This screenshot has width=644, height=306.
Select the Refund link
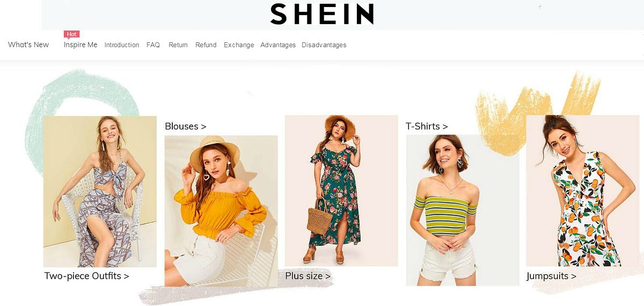tap(206, 45)
